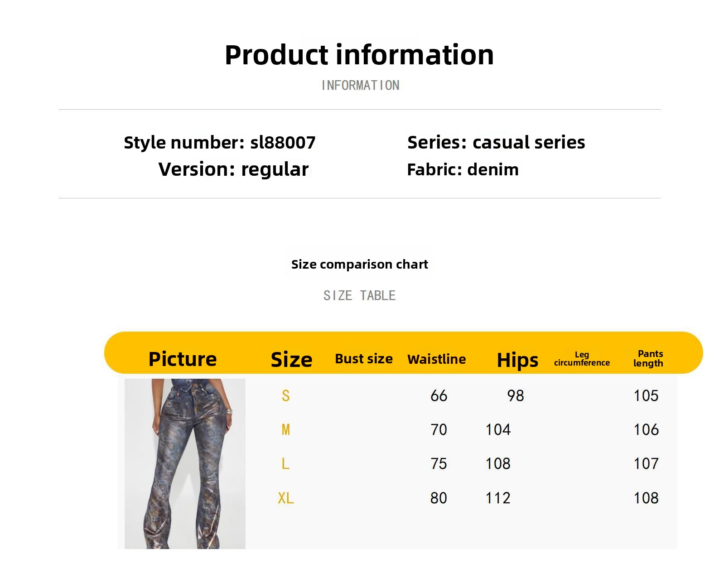Click the Product information heading

coord(359,55)
